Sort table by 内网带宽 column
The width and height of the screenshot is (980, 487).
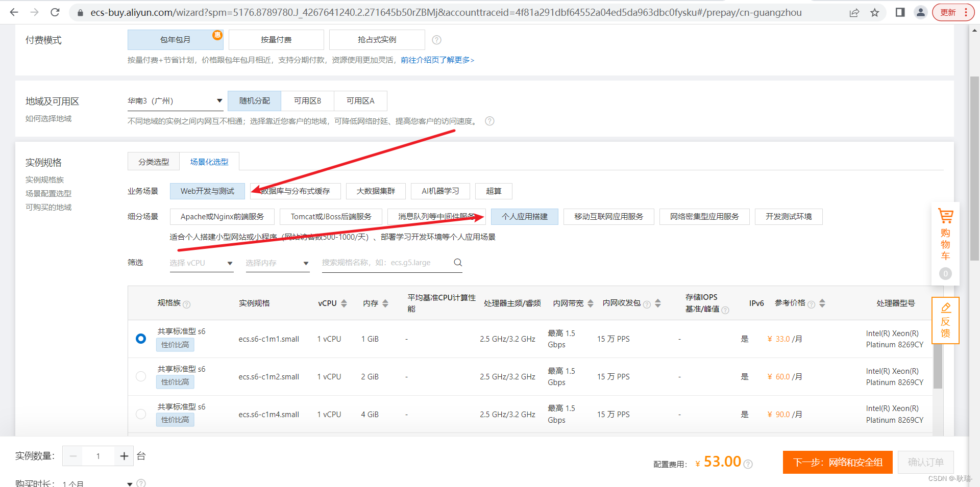click(591, 303)
